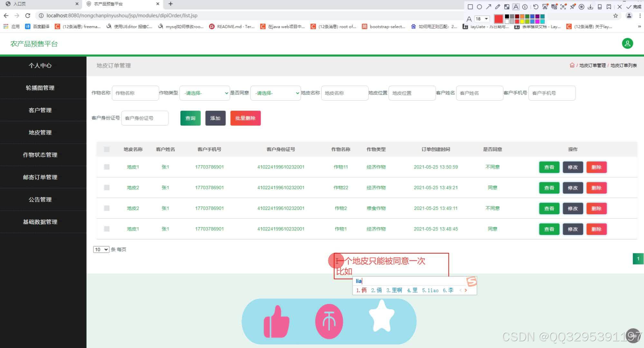Start screen recording from toolbar
644x348 pixels.
(x=581, y=7)
